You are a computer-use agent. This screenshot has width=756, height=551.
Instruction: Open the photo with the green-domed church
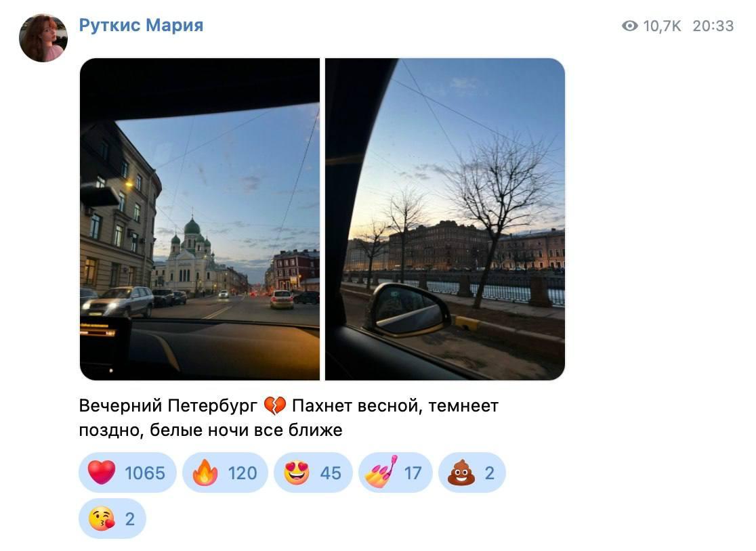[x=200, y=219]
